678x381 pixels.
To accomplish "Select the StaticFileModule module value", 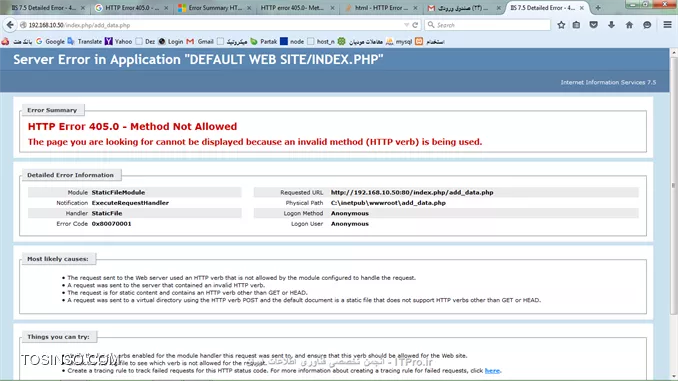I will coord(118,192).
